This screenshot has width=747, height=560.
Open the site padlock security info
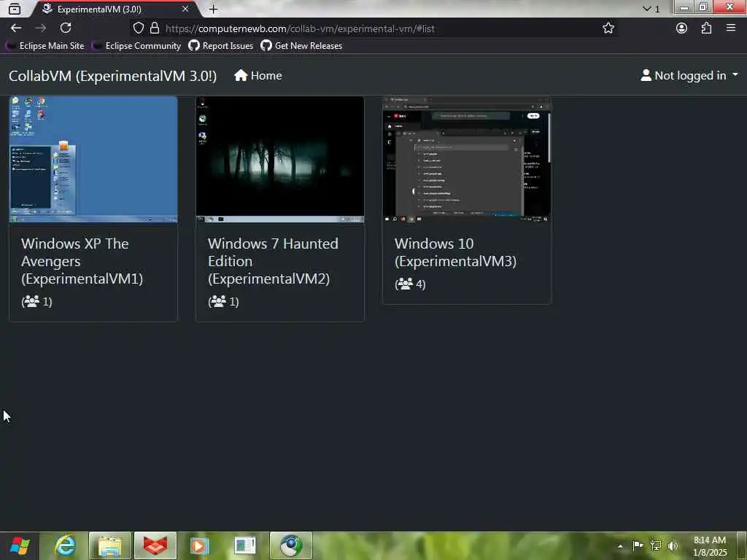[x=155, y=28]
